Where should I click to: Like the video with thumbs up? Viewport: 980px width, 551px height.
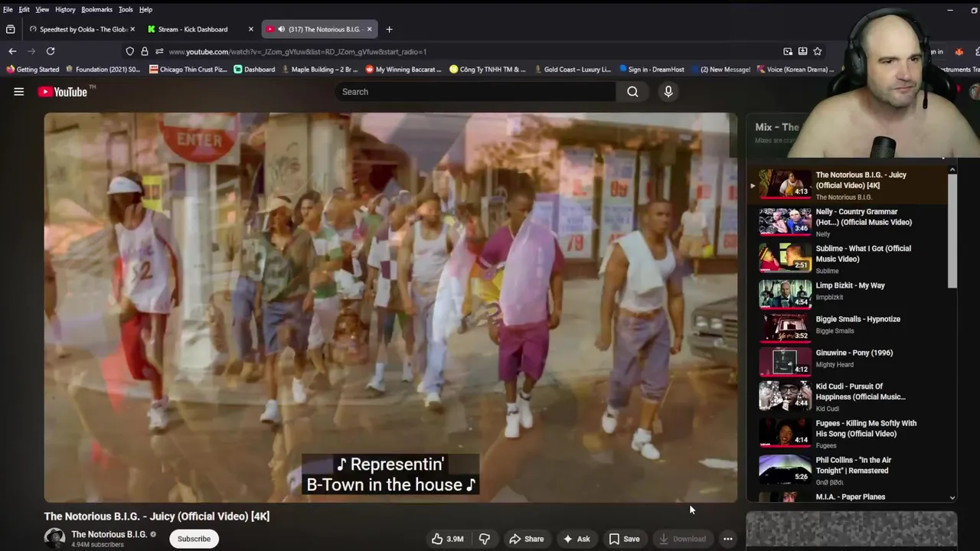(x=447, y=539)
